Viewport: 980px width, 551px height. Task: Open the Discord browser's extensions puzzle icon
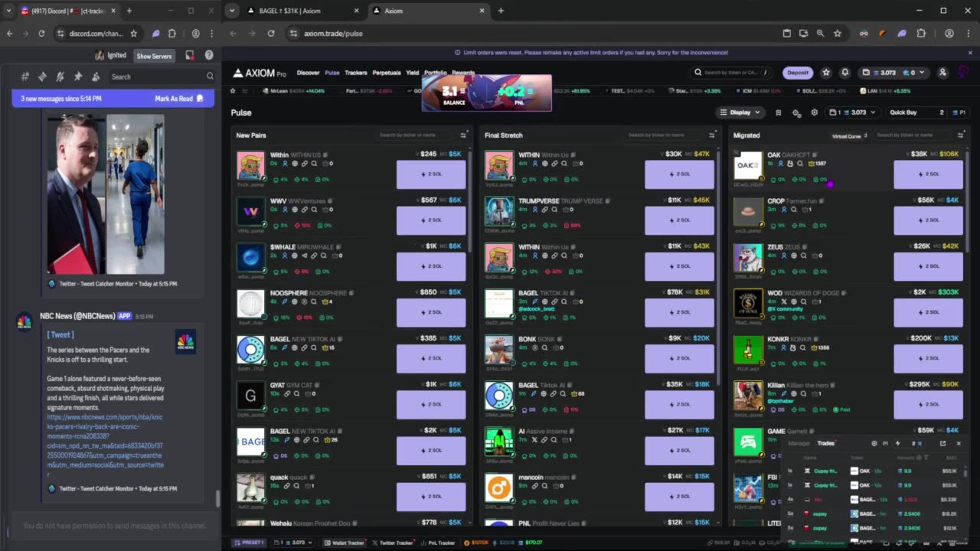pyautogui.click(x=172, y=34)
